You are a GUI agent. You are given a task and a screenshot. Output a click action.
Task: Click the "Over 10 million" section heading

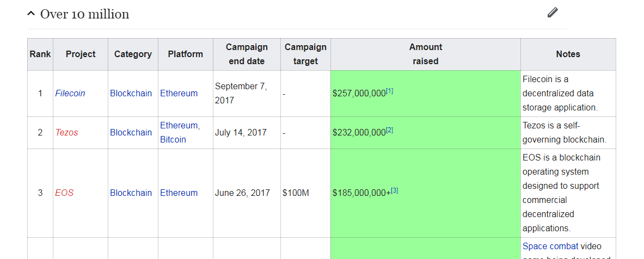tap(84, 14)
